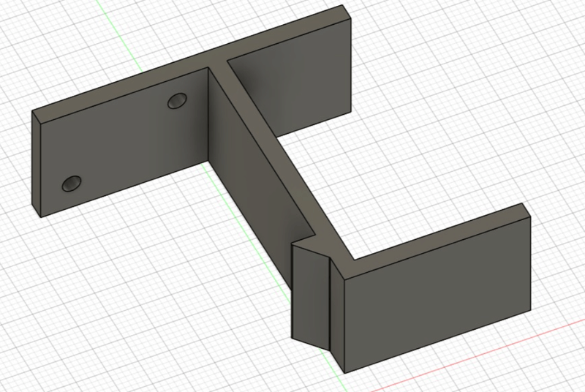Image resolution: width=585 pixels, height=392 pixels.
Task: Select the upper screw hole on the left plate
Action: point(177,101)
